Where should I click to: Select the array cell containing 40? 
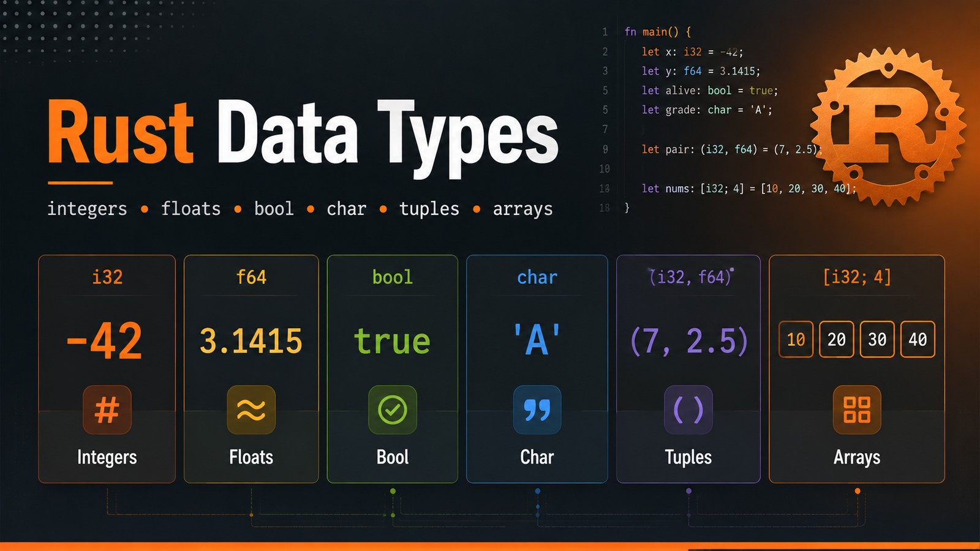918,339
